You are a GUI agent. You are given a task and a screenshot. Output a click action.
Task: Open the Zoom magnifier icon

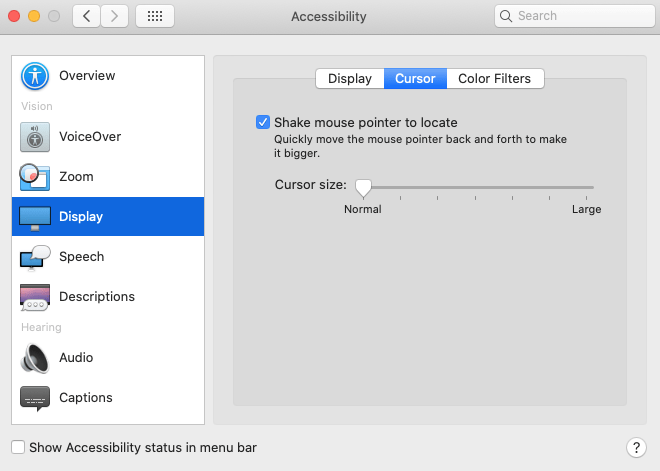pyautogui.click(x=35, y=177)
